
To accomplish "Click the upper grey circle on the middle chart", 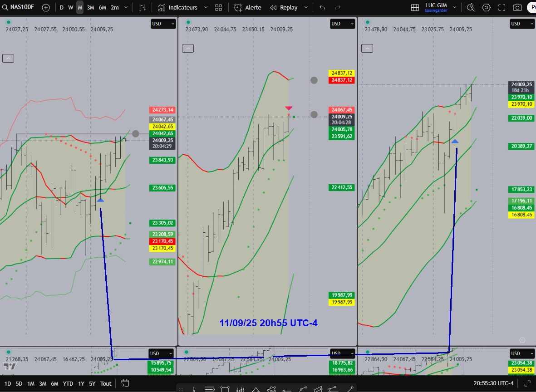I will pyautogui.click(x=314, y=80).
